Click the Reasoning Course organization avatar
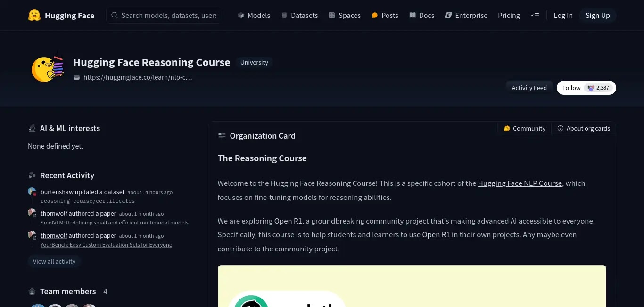This screenshot has height=307, width=644. point(47,68)
